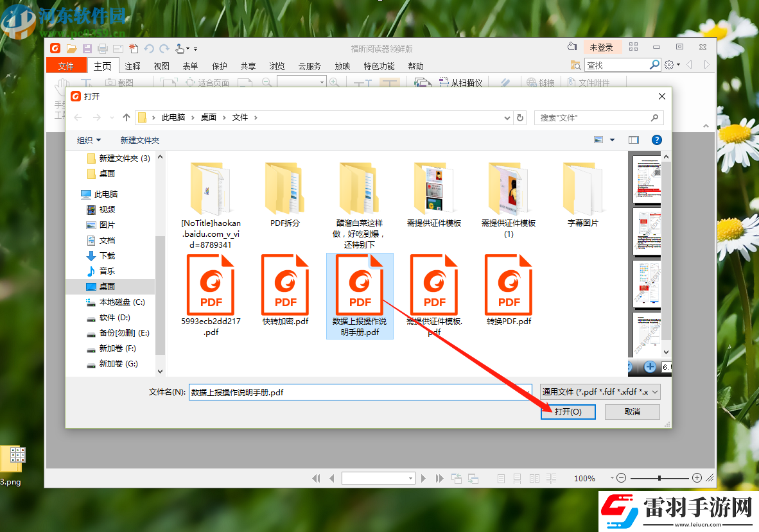Open the recent locations dropdown in Open dialog
Viewport: 759px width, 532px height.
[x=112, y=117]
